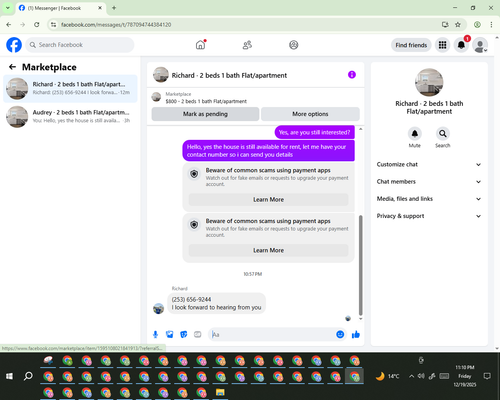
Task: Open the Chrome three-dot menu
Action: coord(491,24)
